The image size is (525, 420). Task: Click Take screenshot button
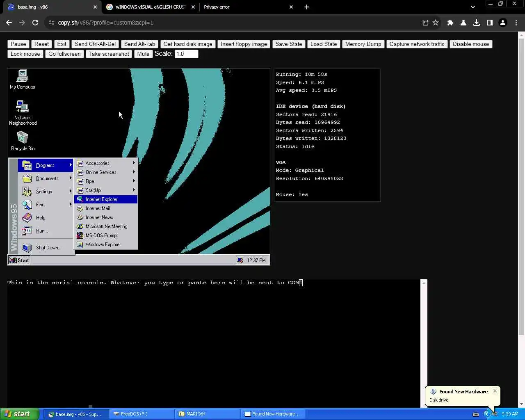point(109,54)
